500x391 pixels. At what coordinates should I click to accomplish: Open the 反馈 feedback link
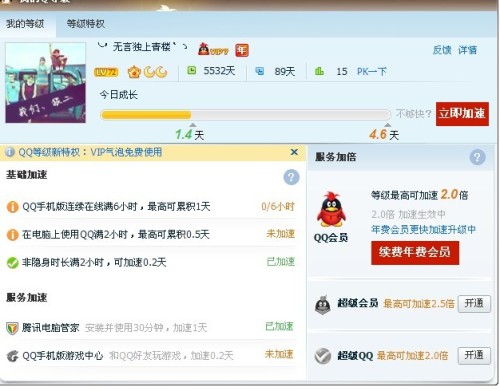[442, 50]
